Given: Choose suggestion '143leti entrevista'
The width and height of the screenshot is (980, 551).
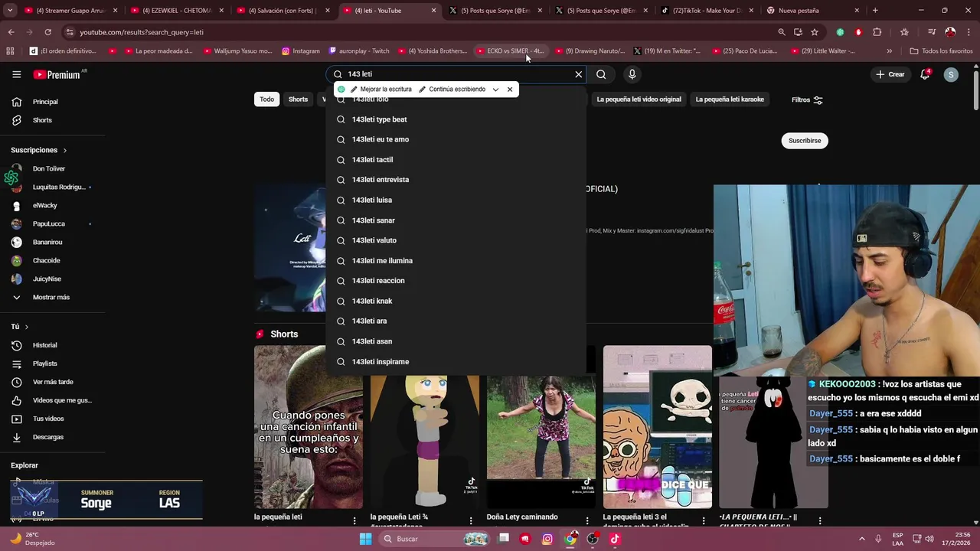Looking at the screenshot, I should click(456, 180).
